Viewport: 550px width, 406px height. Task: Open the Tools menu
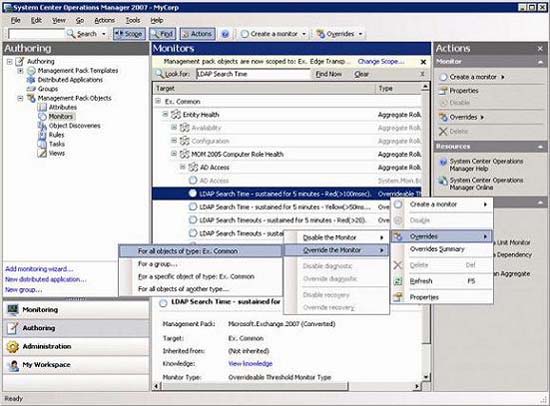click(133, 20)
